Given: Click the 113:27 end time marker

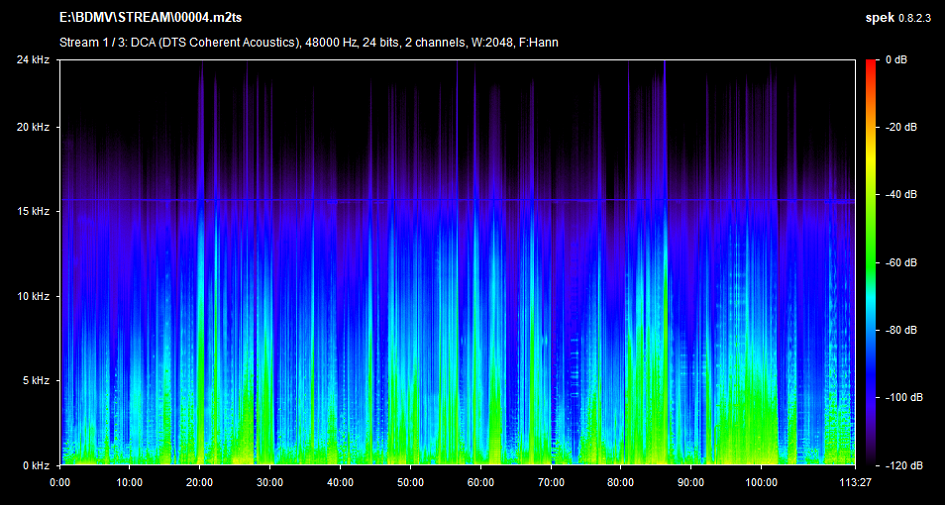Looking at the screenshot, I should tap(855, 481).
